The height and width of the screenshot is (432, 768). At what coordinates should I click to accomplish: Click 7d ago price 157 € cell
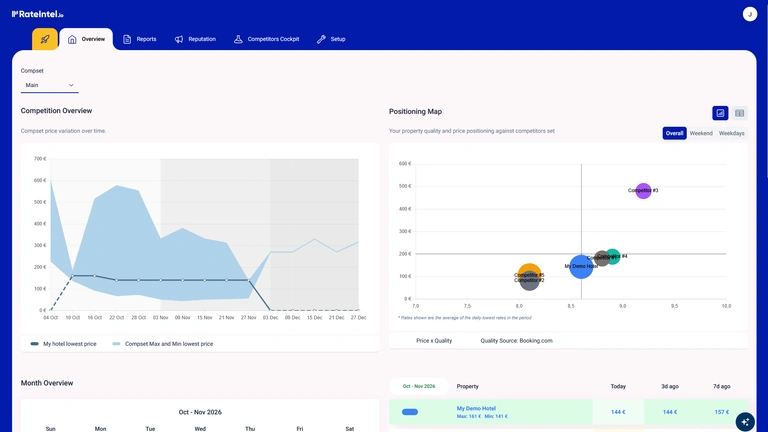[x=721, y=412]
